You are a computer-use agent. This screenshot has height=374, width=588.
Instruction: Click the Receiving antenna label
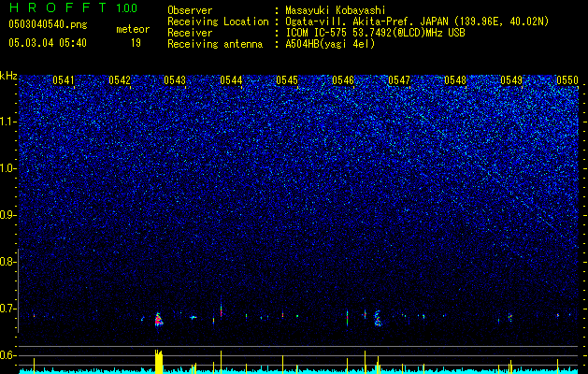click(x=215, y=44)
